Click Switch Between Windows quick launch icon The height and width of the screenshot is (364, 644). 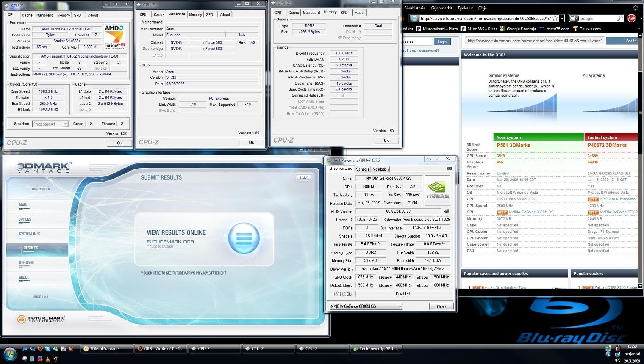pos(32,349)
